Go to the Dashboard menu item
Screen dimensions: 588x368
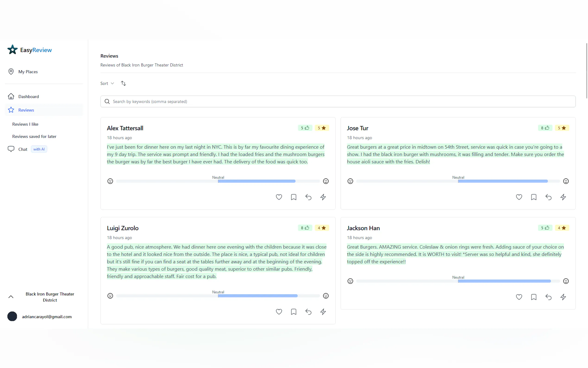coord(28,96)
